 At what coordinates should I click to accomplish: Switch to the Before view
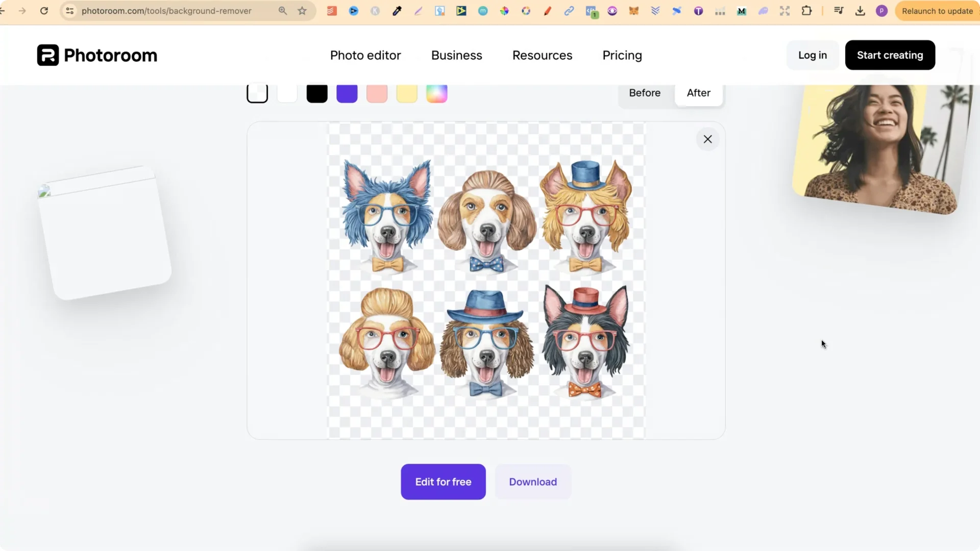pyautogui.click(x=645, y=93)
